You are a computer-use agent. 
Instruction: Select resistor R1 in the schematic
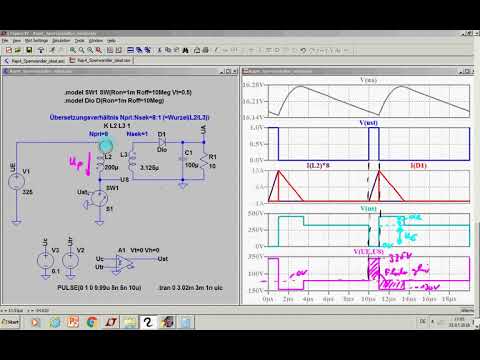click(x=204, y=161)
